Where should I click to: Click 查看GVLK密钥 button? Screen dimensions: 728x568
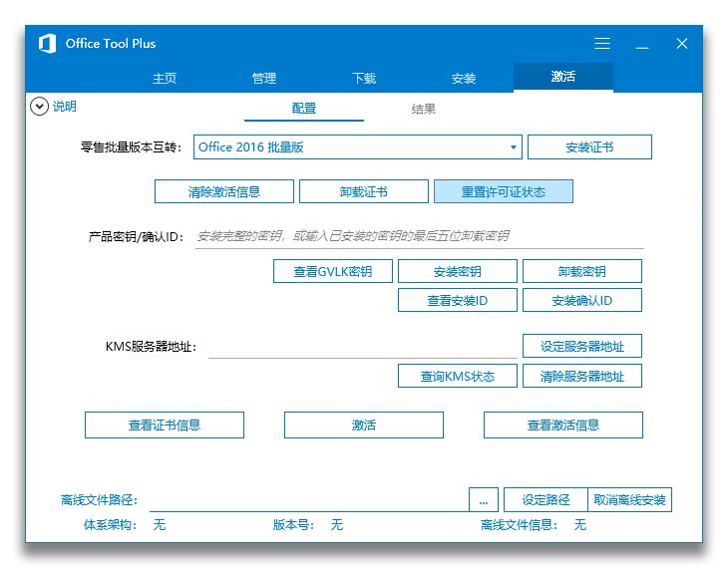[333, 271]
